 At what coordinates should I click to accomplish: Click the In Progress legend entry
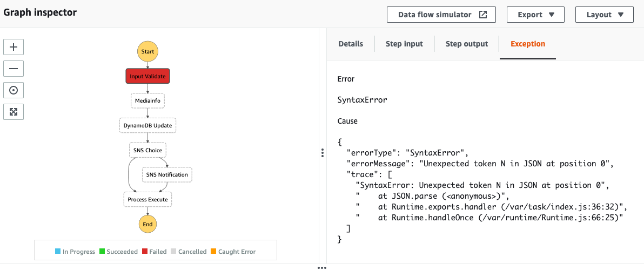pos(75,252)
